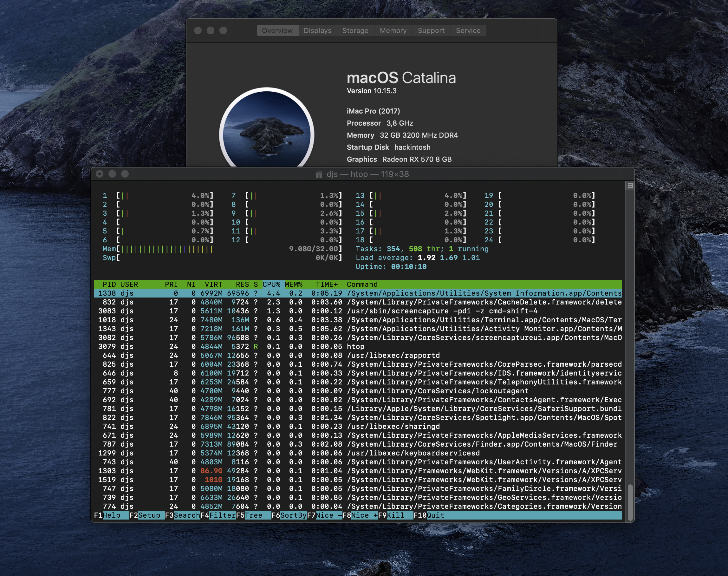
Task: Select the /usr/libexec/rapportd process row
Action: tap(358, 356)
